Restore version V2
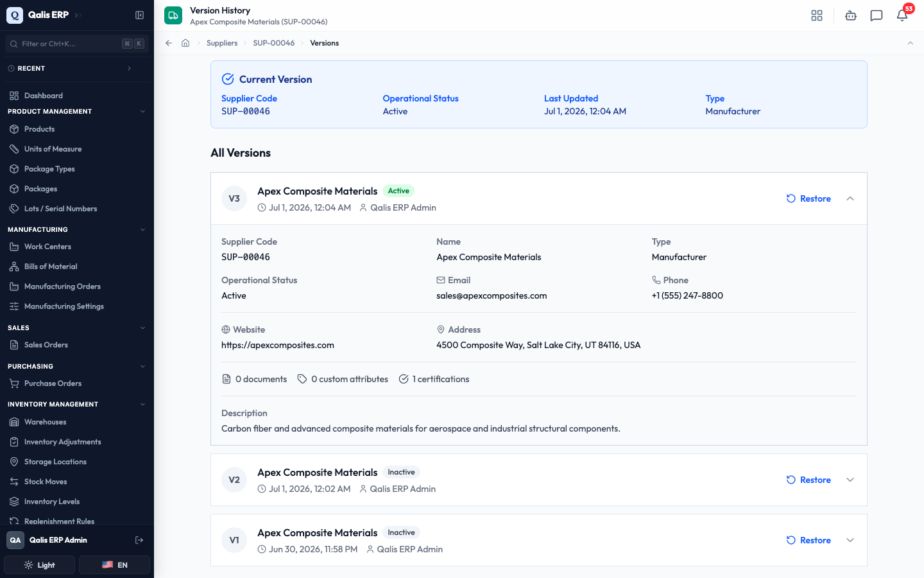924x578 pixels. click(x=809, y=480)
